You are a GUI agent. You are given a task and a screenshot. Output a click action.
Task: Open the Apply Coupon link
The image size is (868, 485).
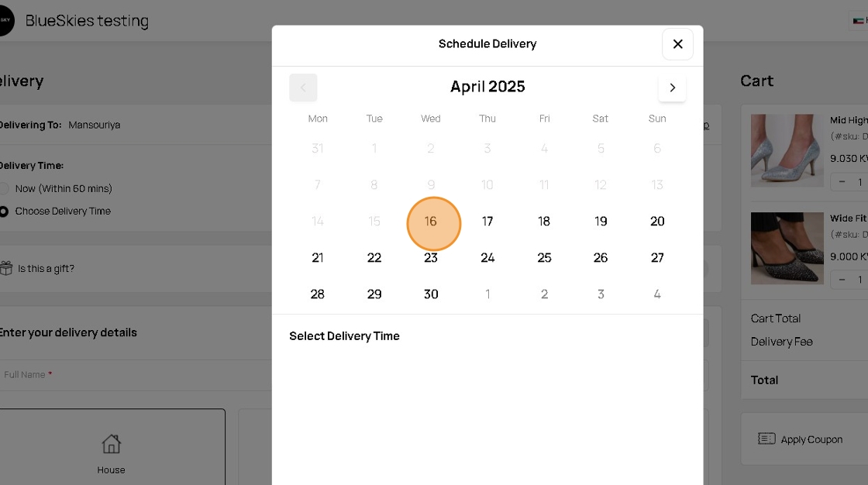point(811,439)
